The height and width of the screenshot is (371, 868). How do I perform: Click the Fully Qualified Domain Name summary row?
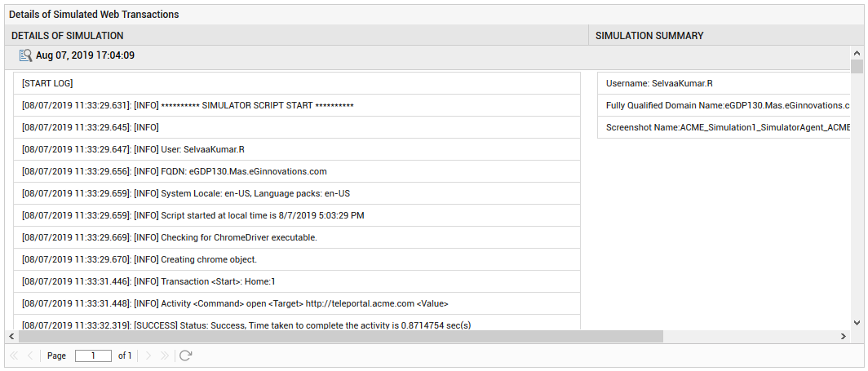[x=724, y=105]
